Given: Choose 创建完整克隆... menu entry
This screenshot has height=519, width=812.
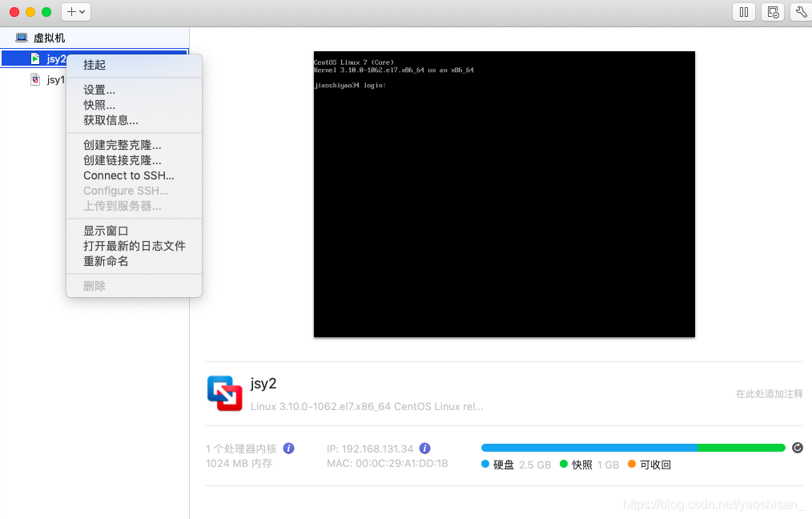Looking at the screenshot, I should point(134,145).
